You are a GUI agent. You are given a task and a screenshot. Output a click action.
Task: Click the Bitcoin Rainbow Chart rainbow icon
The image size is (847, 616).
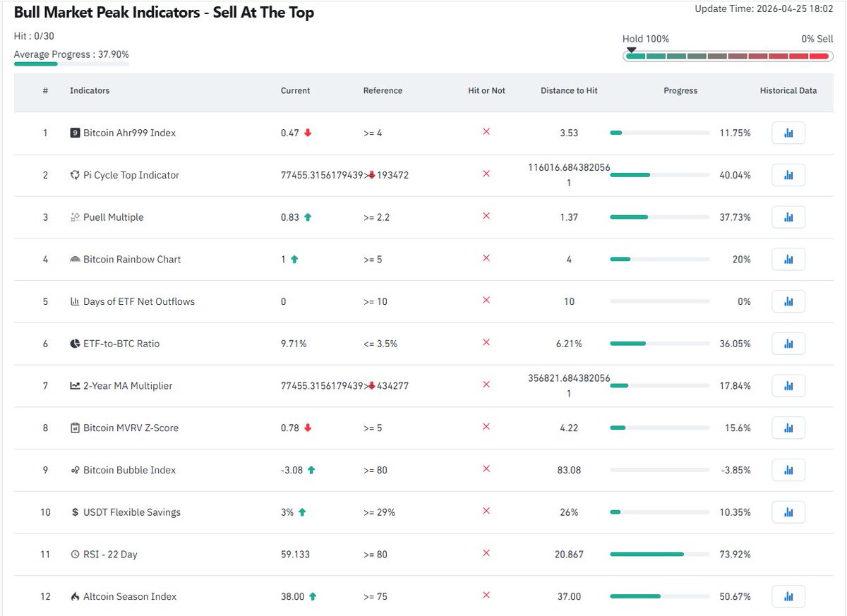point(75,260)
